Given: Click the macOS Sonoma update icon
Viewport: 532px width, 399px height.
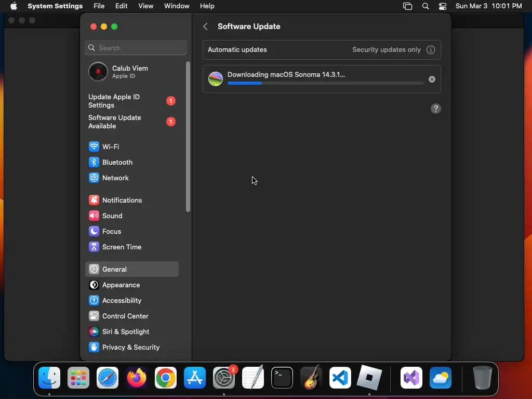Looking at the screenshot, I should click(216, 79).
